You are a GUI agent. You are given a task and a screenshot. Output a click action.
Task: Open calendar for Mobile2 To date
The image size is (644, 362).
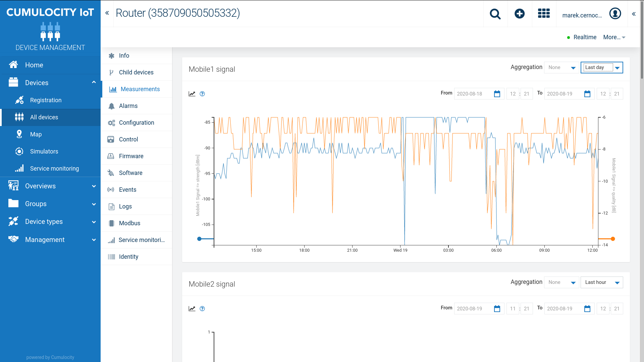[587, 309]
